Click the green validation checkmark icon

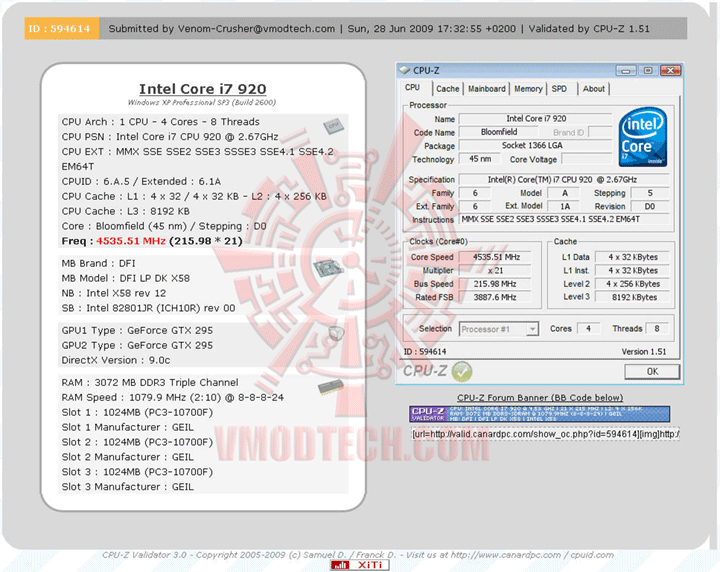461,371
